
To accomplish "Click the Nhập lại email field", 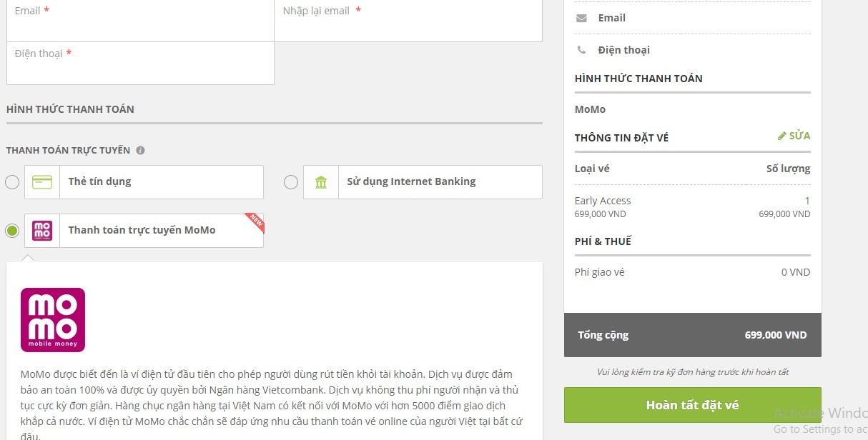I will 408,27.
